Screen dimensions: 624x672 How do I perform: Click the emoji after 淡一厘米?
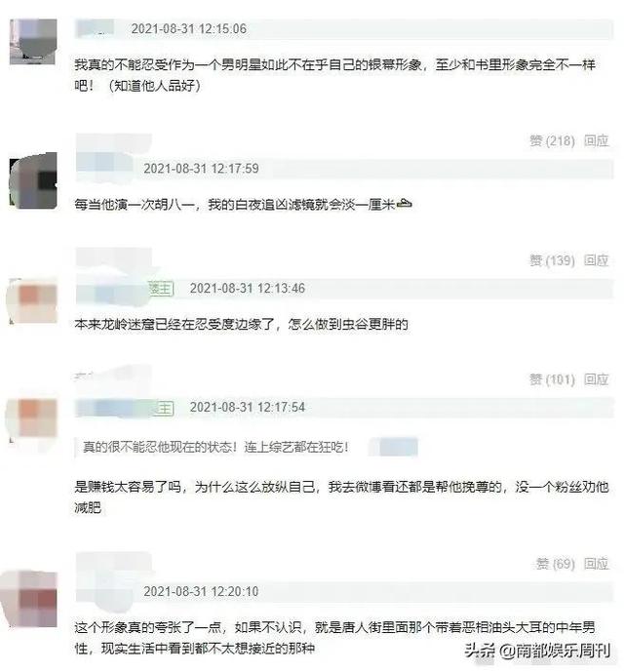coord(405,204)
